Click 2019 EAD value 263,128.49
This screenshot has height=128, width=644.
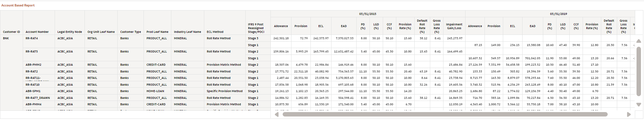click(532, 85)
